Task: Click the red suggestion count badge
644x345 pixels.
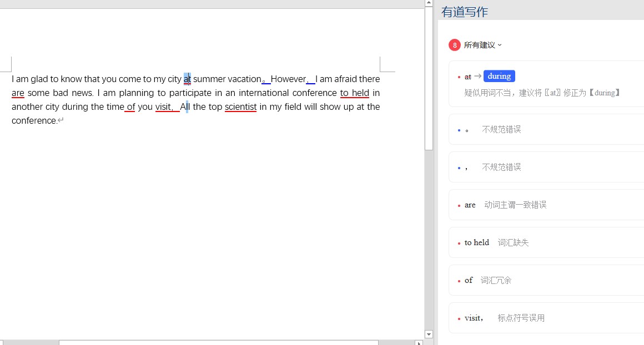Action: tap(455, 45)
